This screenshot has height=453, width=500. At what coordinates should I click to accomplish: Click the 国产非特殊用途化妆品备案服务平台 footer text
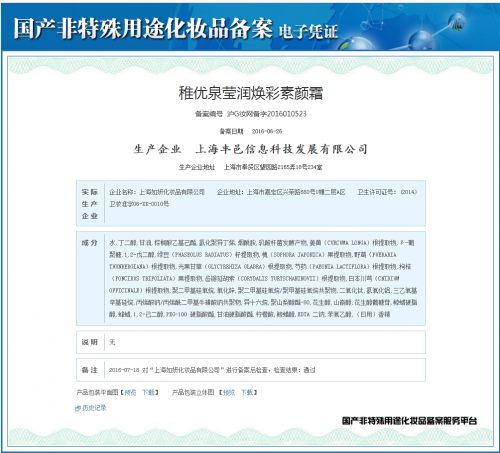[x=410, y=421]
